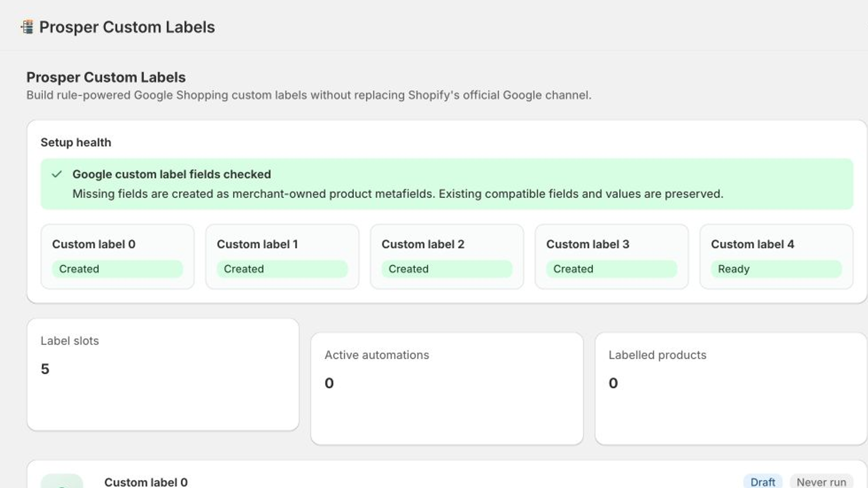Click the Prosper Custom Labels app icon
Image resolution: width=868 pixels, height=488 pixels.
27,27
